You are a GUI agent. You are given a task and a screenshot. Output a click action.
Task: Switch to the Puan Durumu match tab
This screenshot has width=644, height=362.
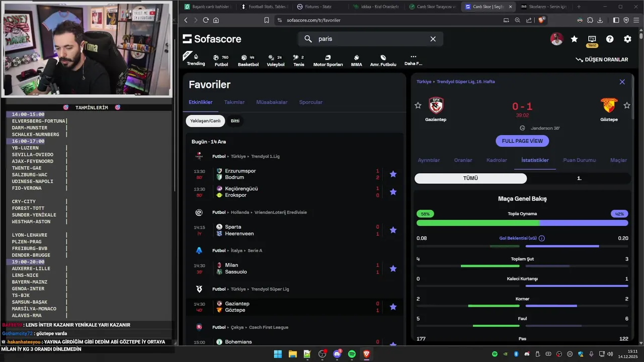pos(579,160)
